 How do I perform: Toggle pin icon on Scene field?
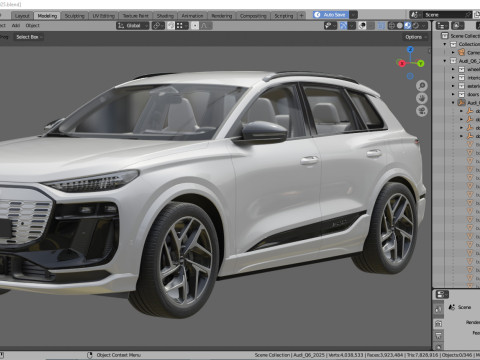(468, 15)
